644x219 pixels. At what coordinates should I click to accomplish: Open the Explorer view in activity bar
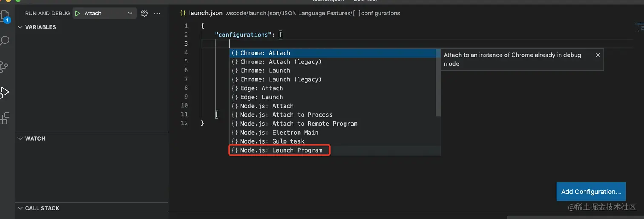pos(4,17)
